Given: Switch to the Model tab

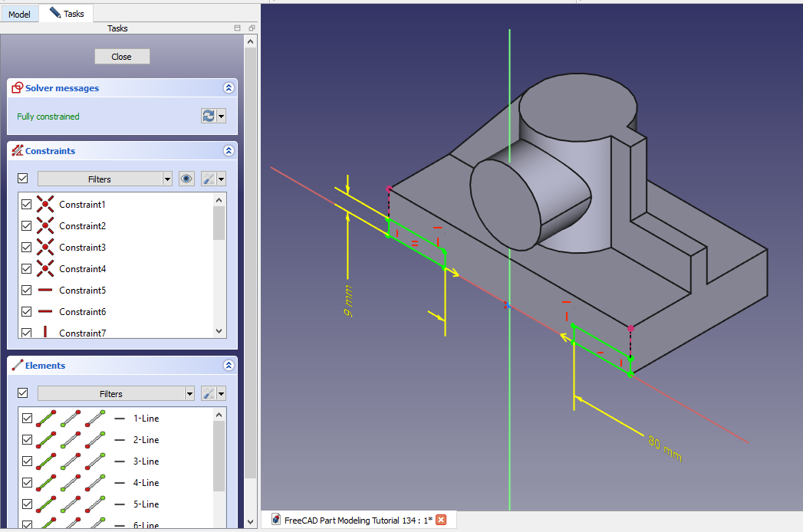Looking at the screenshot, I should click(19, 14).
